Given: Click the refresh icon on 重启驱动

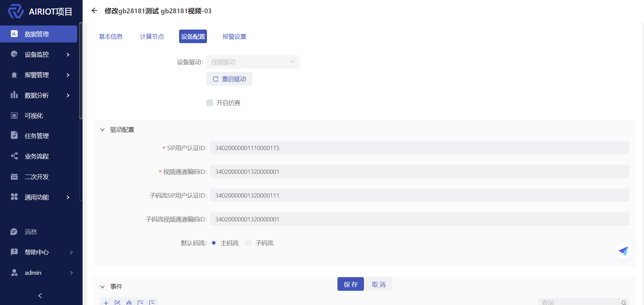Looking at the screenshot, I should coord(215,79).
